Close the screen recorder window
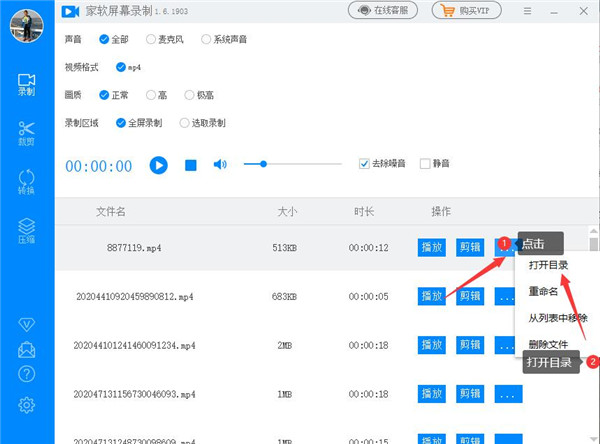This screenshot has width=600, height=444. 584,11
